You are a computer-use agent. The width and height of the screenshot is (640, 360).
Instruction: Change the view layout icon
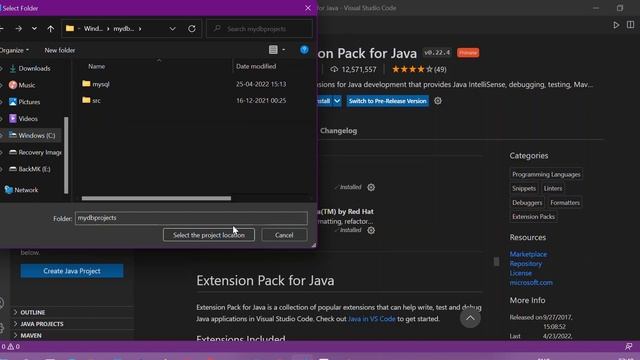[x=273, y=50]
